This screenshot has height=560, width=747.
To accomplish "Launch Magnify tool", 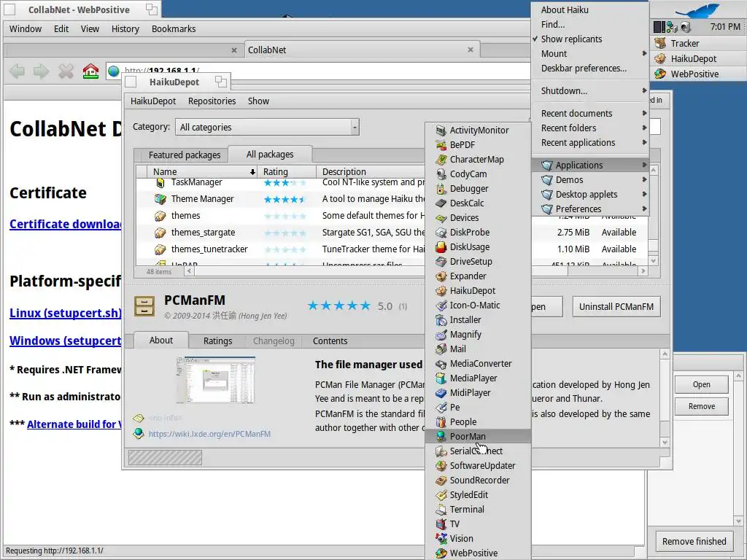I will coord(478,334).
